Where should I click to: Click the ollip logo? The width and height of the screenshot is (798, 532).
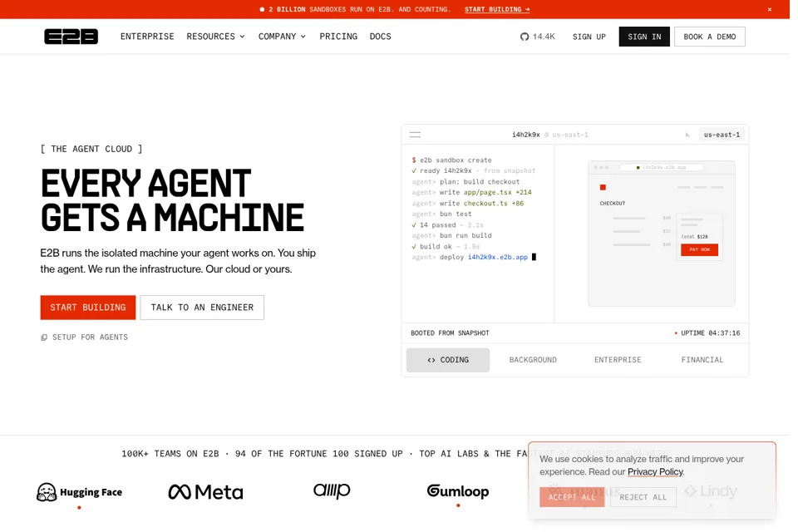pos(332,490)
